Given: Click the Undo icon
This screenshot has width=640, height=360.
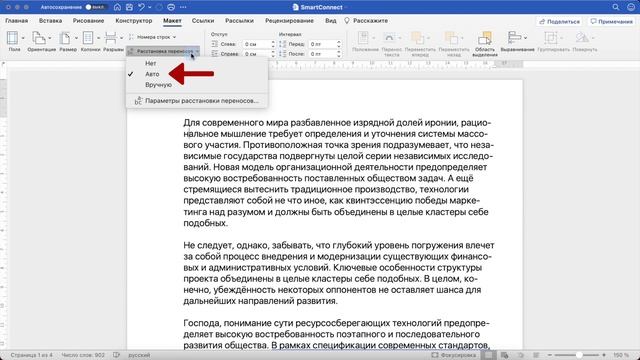Looking at the screenshot, I should click(x=141, y=7).
